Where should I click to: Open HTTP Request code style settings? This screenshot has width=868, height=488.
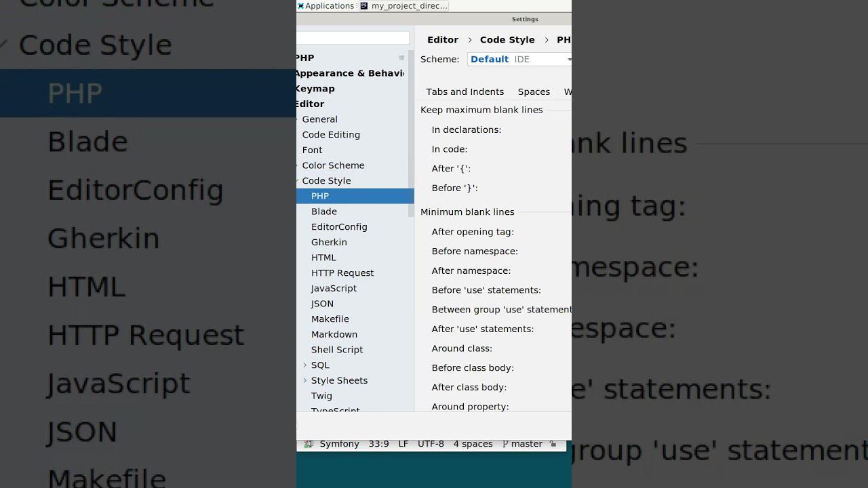(342, 273)
